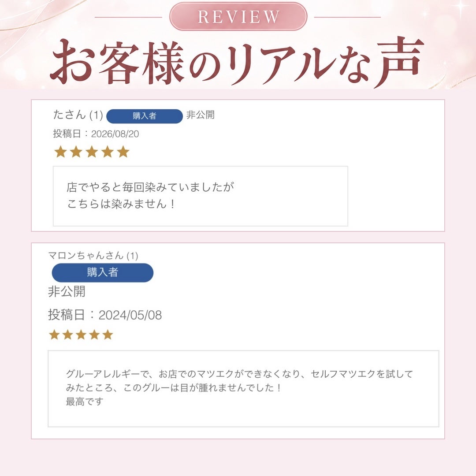Click the 最高です line in second review
This screenshot has height=476, width=476.
[x=85, y=402]
